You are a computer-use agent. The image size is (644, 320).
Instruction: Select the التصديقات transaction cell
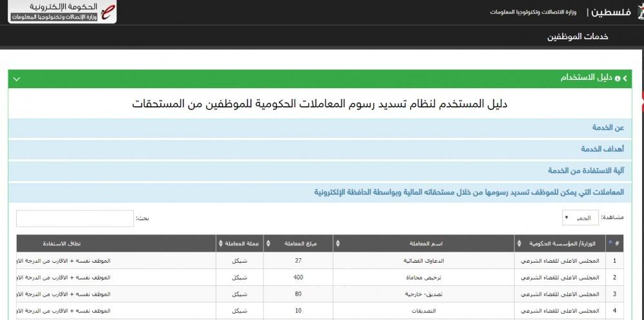pyautogui.click(x=424, y=310)
